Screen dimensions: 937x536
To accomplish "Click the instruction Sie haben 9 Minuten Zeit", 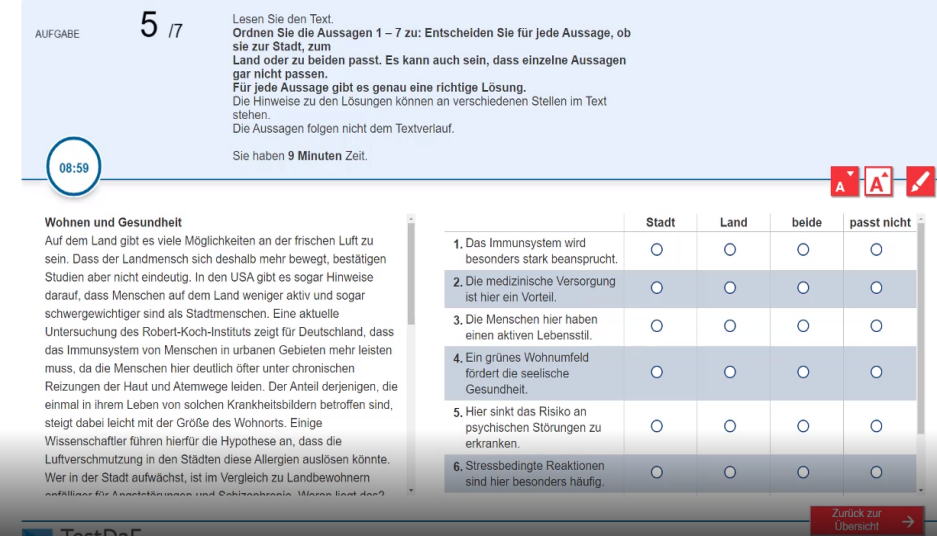I will click(x=300, y=156).
